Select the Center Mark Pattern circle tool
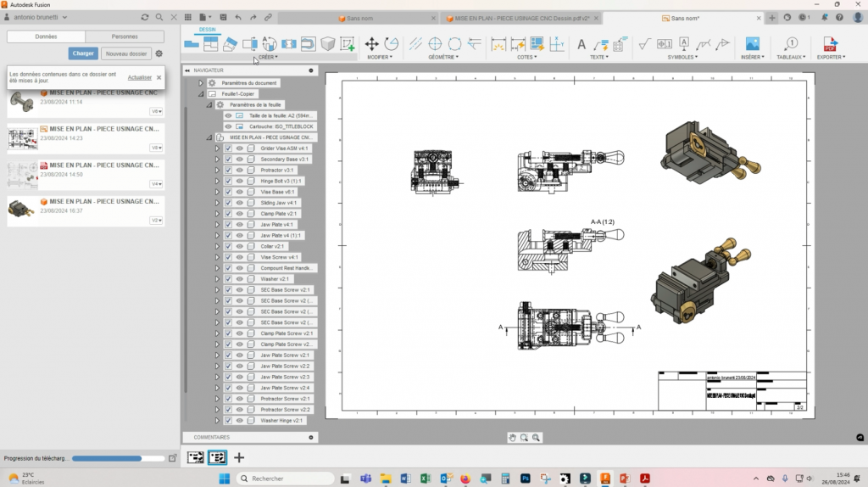Screen dimensions: 868x487 [454, 44]
